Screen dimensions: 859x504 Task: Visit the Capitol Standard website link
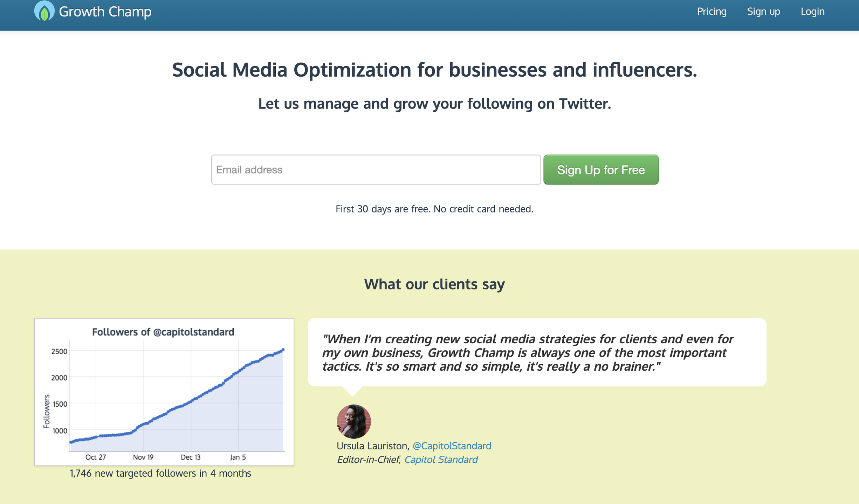[x=441, y=460]
